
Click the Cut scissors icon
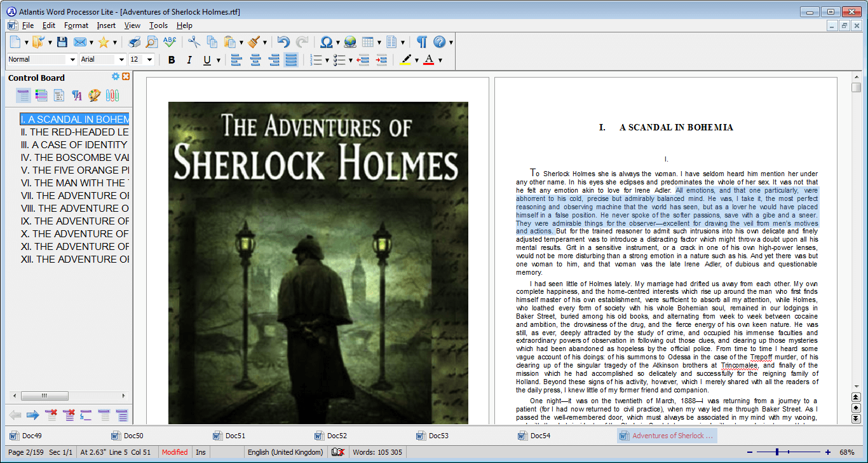[194, 42]
